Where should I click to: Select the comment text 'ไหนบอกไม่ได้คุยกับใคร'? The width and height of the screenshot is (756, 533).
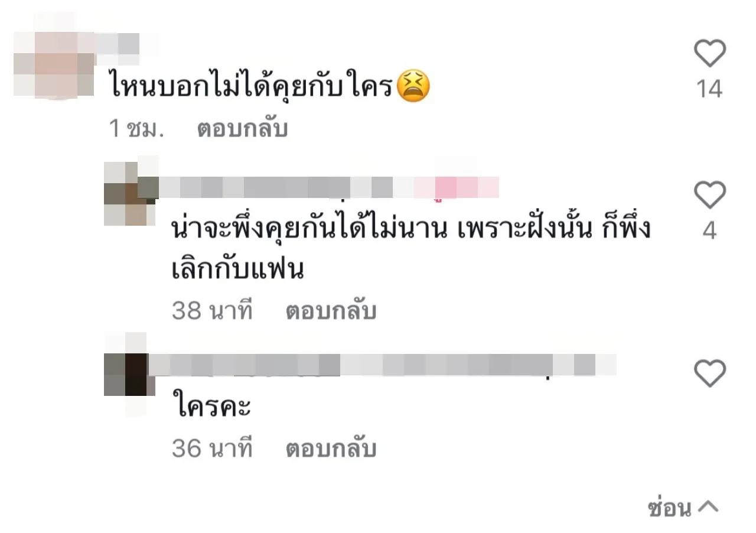[252, 87]
